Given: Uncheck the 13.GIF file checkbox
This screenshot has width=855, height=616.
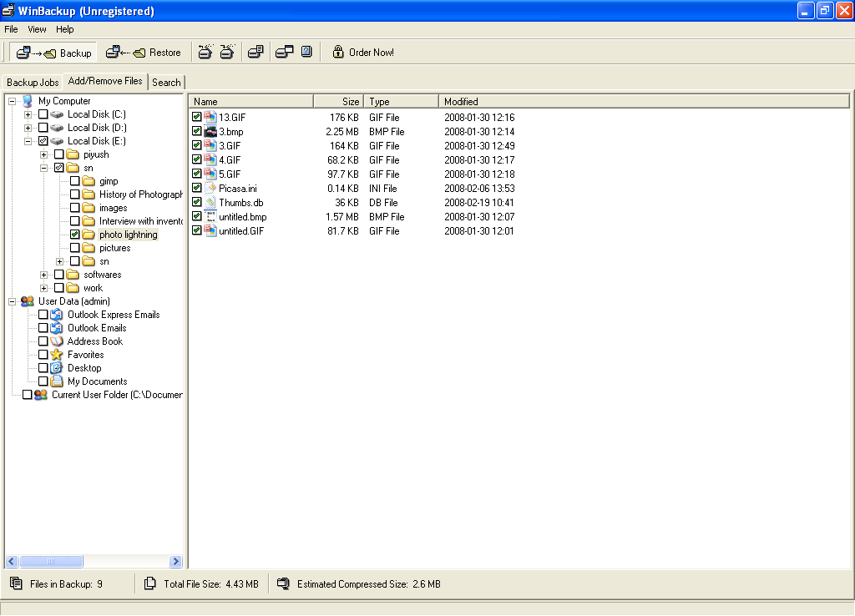Looking at the screenshot, I should [197, 117].
